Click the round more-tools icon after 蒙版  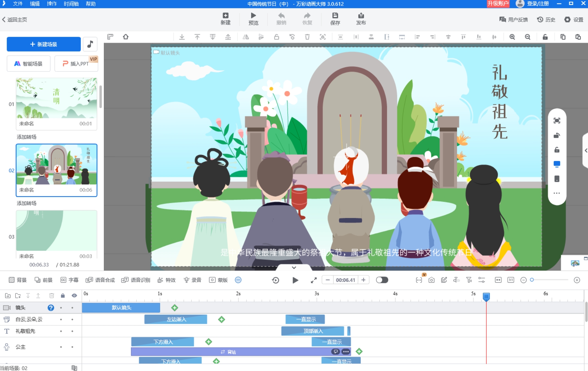click(x=238, y=280)
